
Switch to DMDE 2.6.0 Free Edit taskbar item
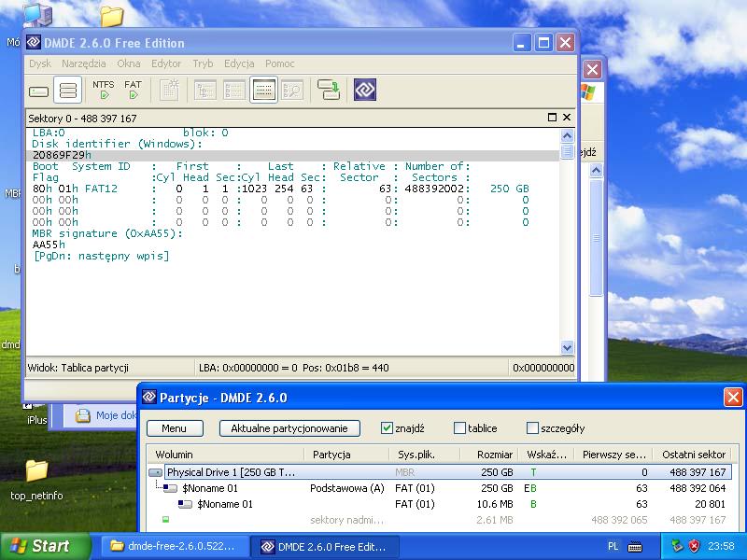326,546
